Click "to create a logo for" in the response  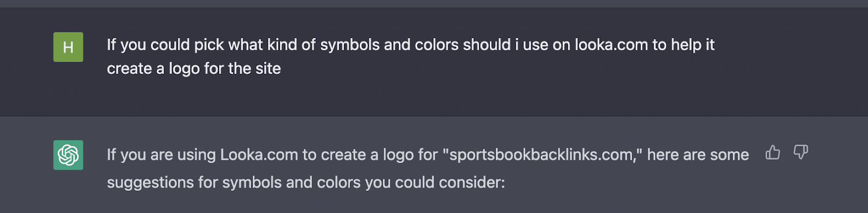370,155
